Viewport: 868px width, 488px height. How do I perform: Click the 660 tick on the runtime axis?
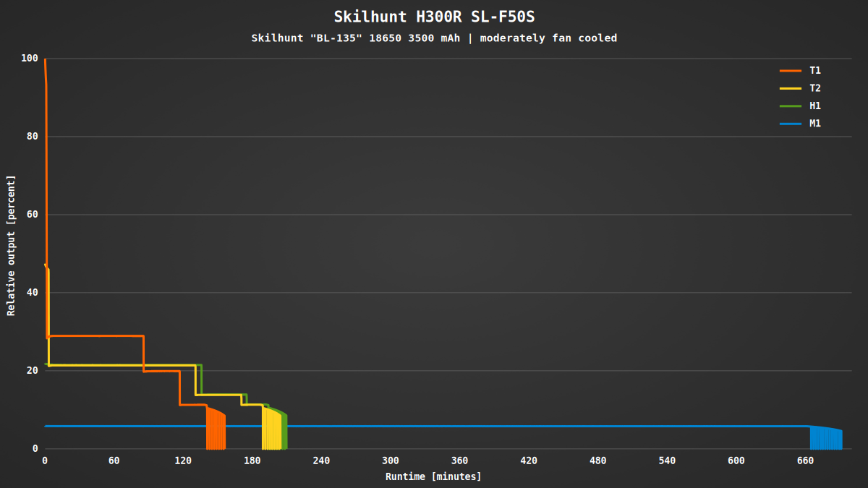[x=805, y=461]
